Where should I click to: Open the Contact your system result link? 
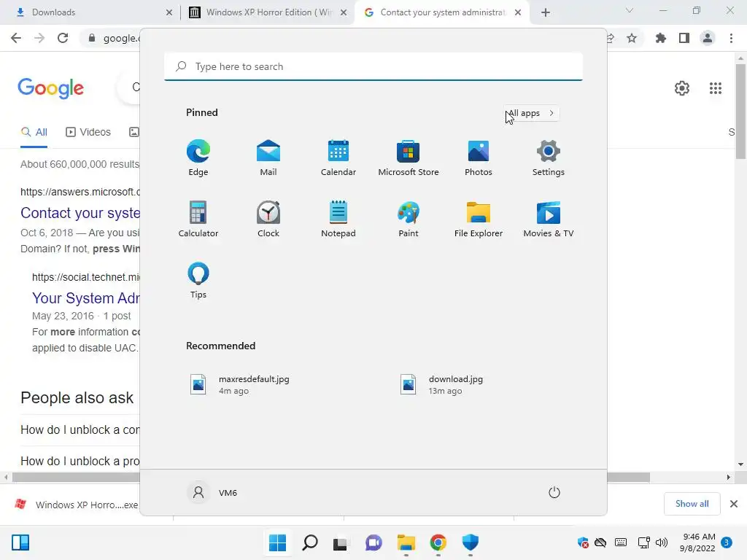coord(80,213)
